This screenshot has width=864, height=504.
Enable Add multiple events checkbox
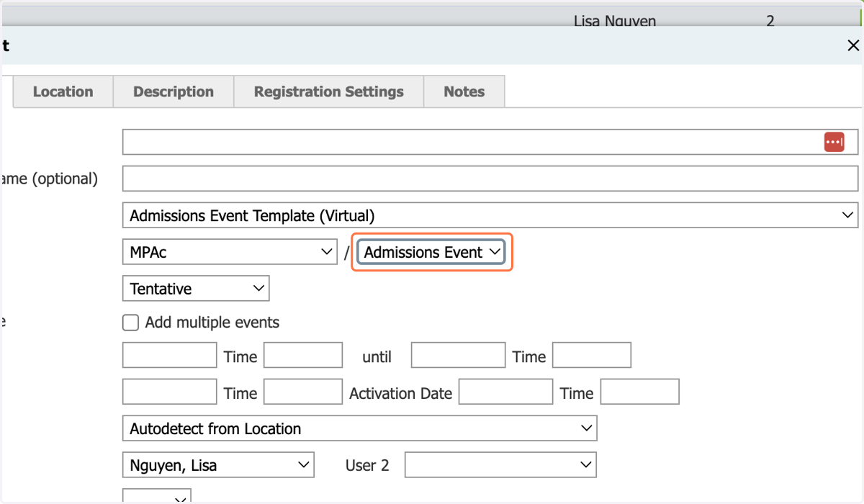point(130,323)
